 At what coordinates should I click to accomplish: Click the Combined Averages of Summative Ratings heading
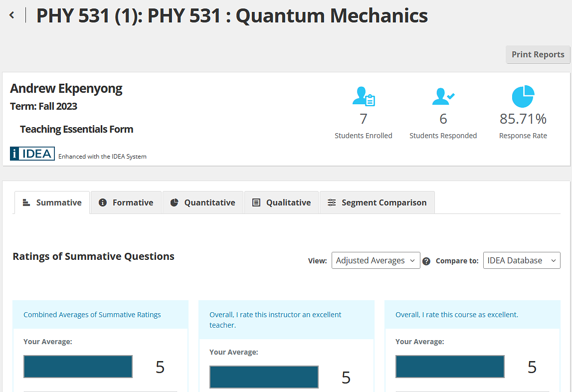coord(92,315)
